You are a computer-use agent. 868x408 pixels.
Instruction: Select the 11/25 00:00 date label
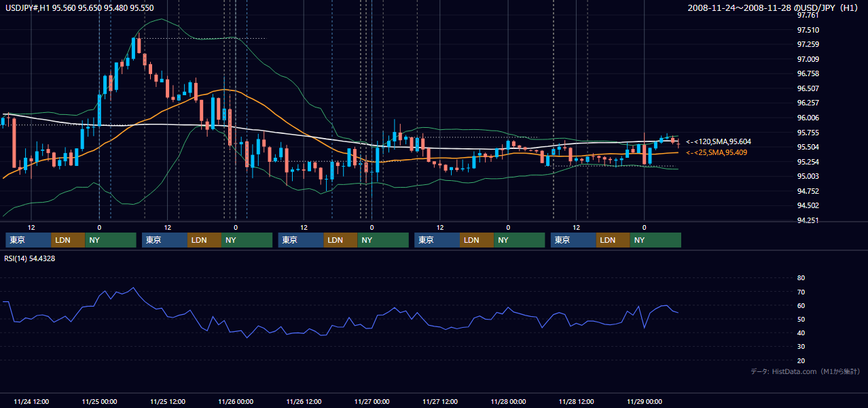pos(99,401)
